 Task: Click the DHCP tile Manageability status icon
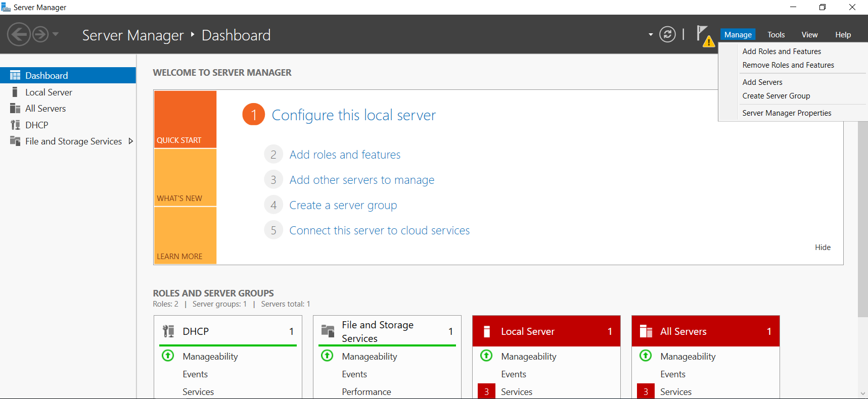[168, 356]
